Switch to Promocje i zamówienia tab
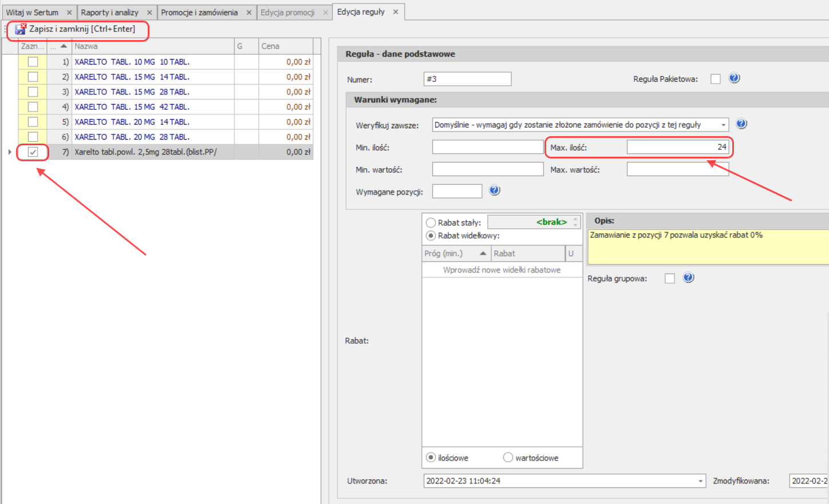Viewport: 829px width, 504px height. [x=199, y=13]
